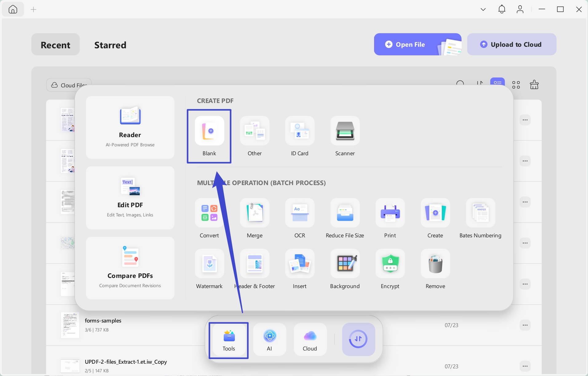Click the Tools button in bottom bar
The height and width of the screenshot is (376, 588).
(x=229, y=340)
